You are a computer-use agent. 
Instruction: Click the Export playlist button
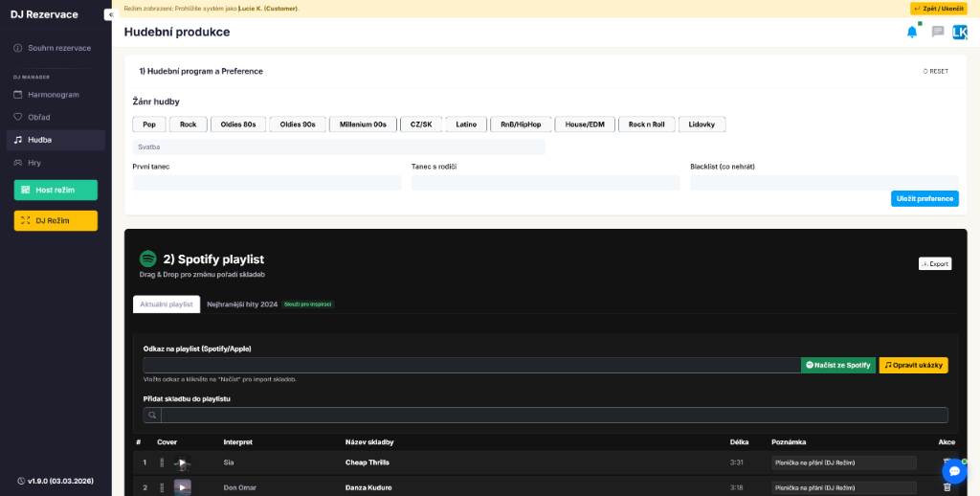(935, 264)
